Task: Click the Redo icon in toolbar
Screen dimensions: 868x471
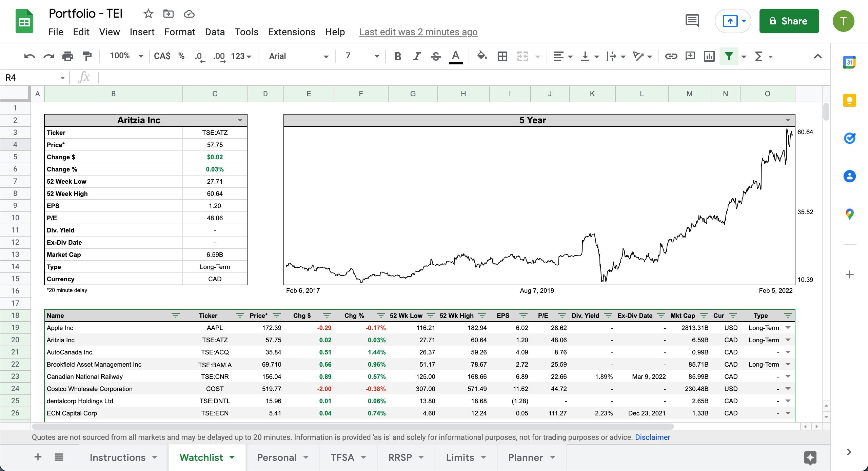Action: tap(49, 56)
